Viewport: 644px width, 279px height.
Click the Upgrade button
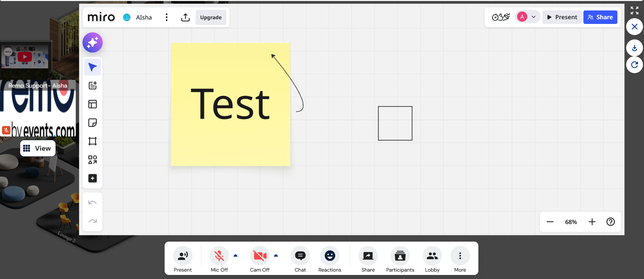pyautogui.click(x=211, y=18)
